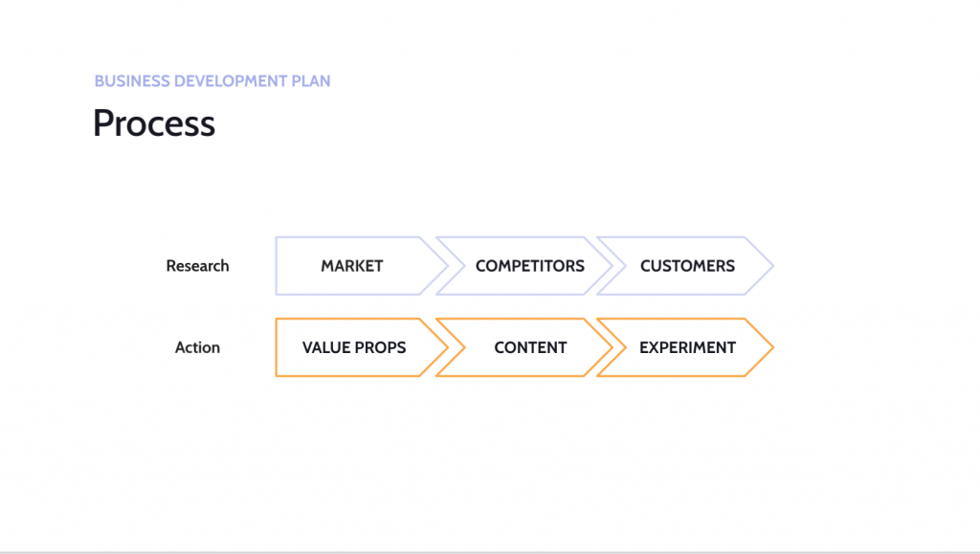Select the Action row label
Viewport: 980px width, 554px height.
coord(197,347)
